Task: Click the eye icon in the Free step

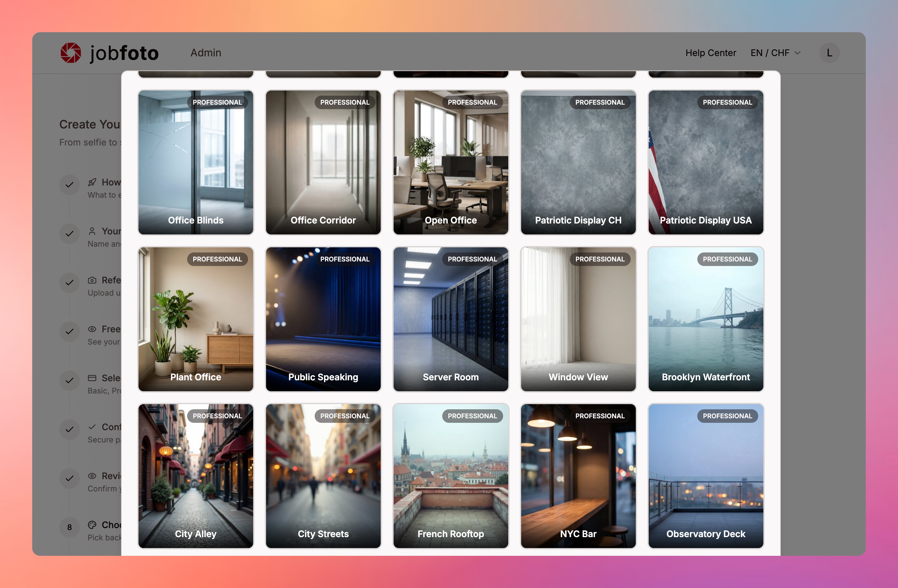Action: (92, 329)
